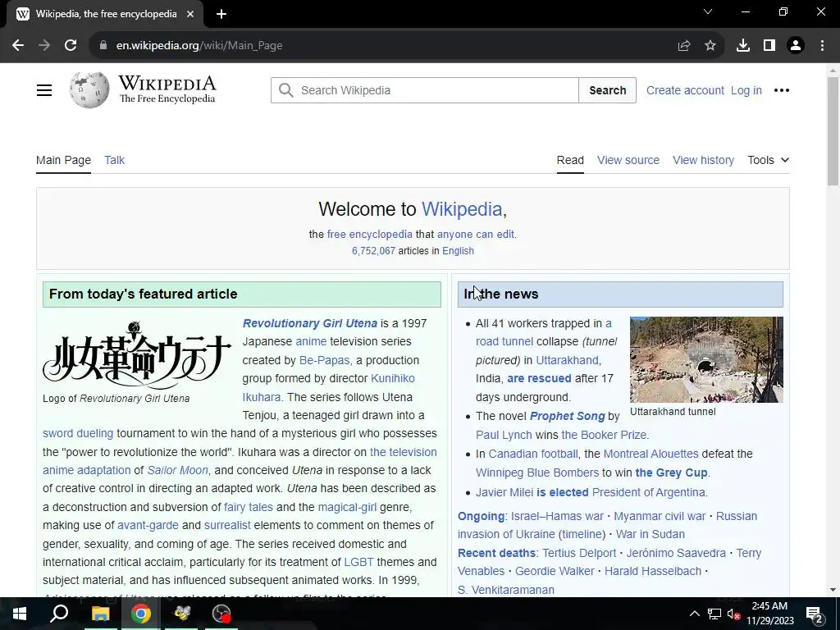Open the Be-Papas link
This screenshot has height=630, width=840.
pyautogui.click(x=324, y=360)
